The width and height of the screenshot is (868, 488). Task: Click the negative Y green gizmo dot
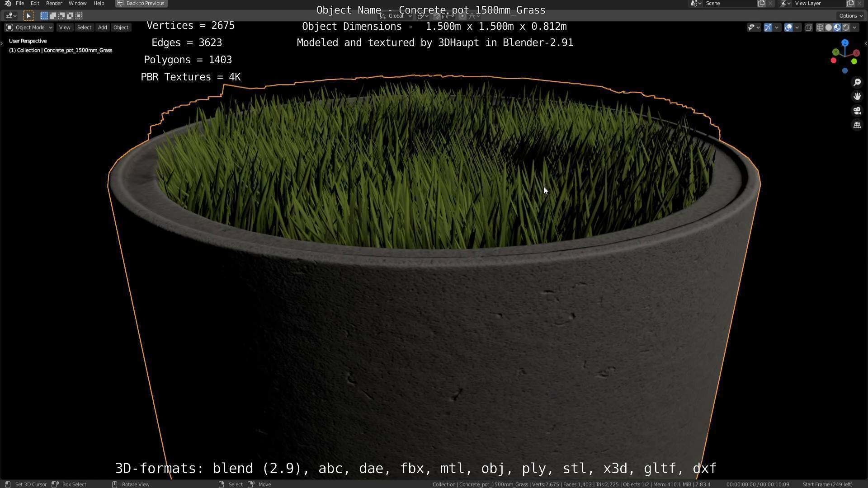[x=854, y=61]
